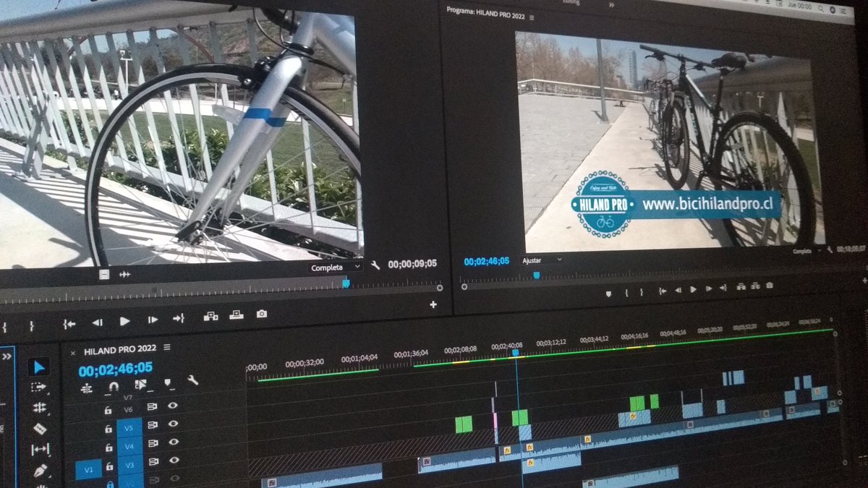Toggle track target V3
Viewport: 868px width, 488px height.
click(129, 465)
